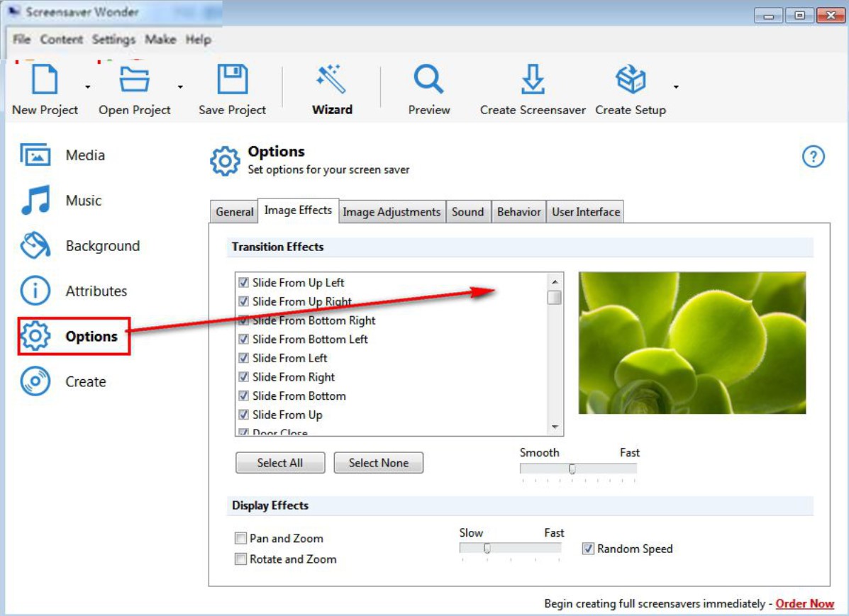Click the Smooth to Fast transition slider

[572, 469]
